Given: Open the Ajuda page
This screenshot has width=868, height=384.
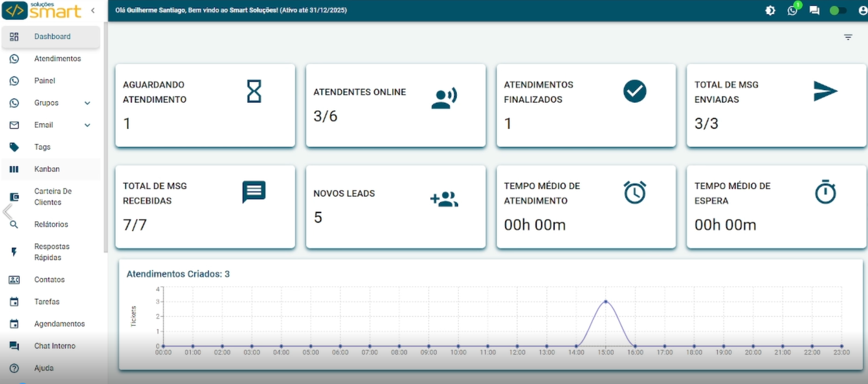Looking at the screenshot, I should pyautogui.click(x=50, y=368).
